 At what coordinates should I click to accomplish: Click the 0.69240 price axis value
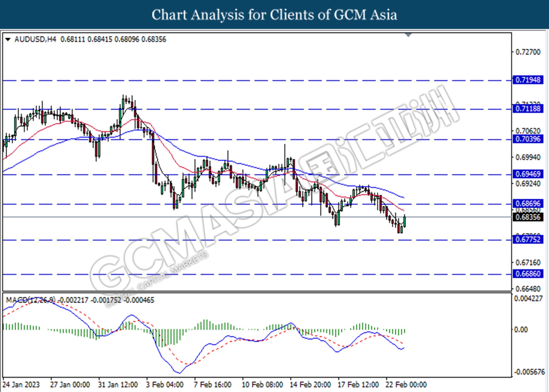tap(528, 183)
